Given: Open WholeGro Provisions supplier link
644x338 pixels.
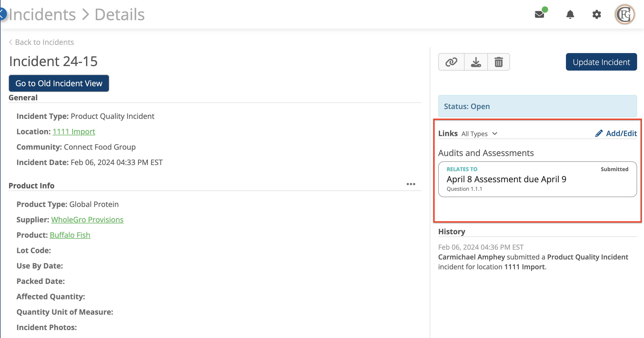Looking at the screenshot, I should click(87, 220).
